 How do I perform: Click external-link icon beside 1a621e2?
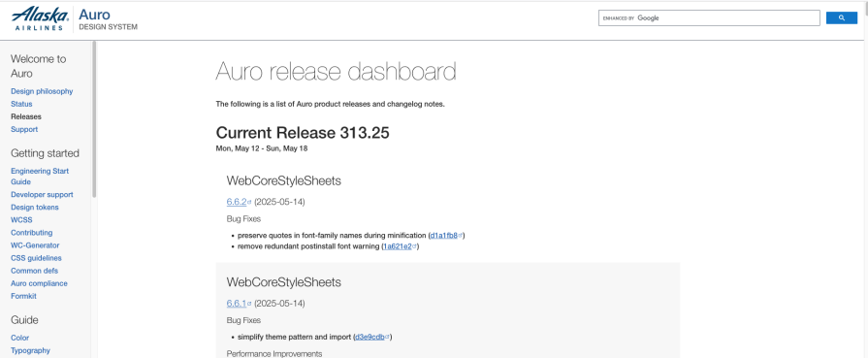(414, 246)
